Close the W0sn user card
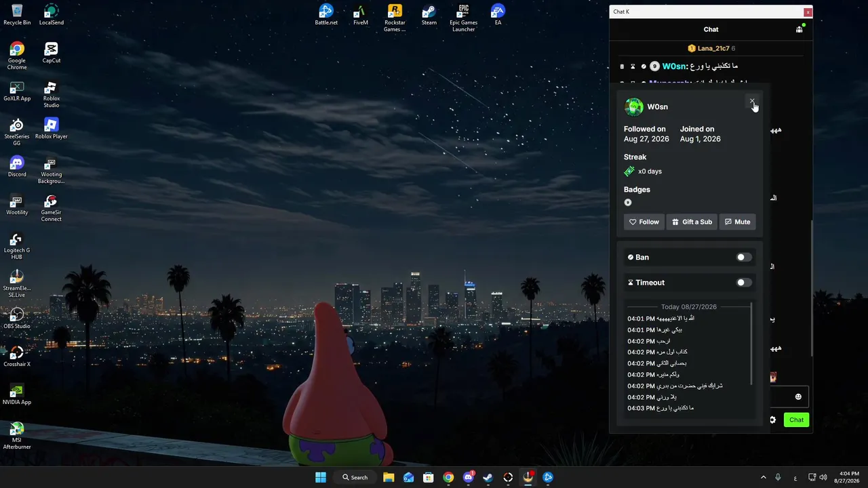The image size is (868, 488). (751, 102)
